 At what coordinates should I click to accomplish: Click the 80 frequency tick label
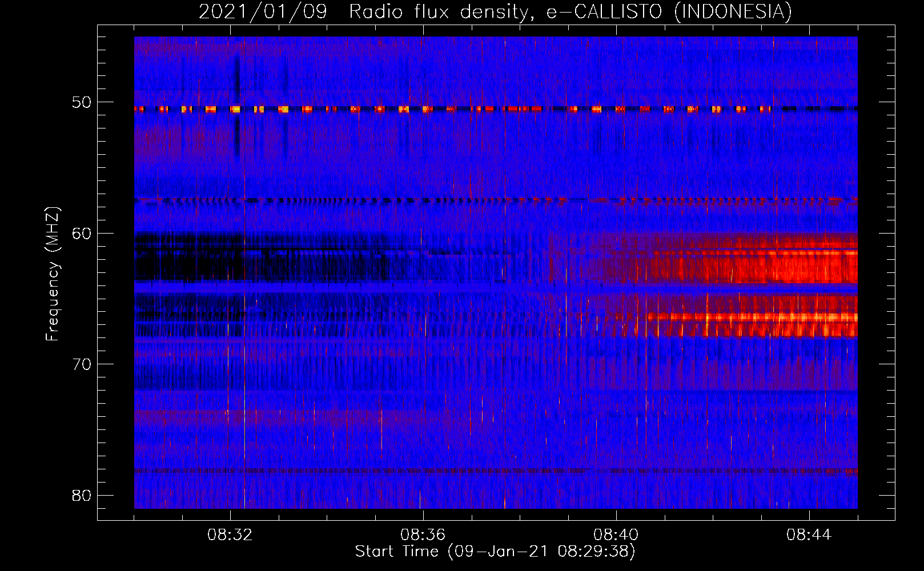click(x=82, y=495)
